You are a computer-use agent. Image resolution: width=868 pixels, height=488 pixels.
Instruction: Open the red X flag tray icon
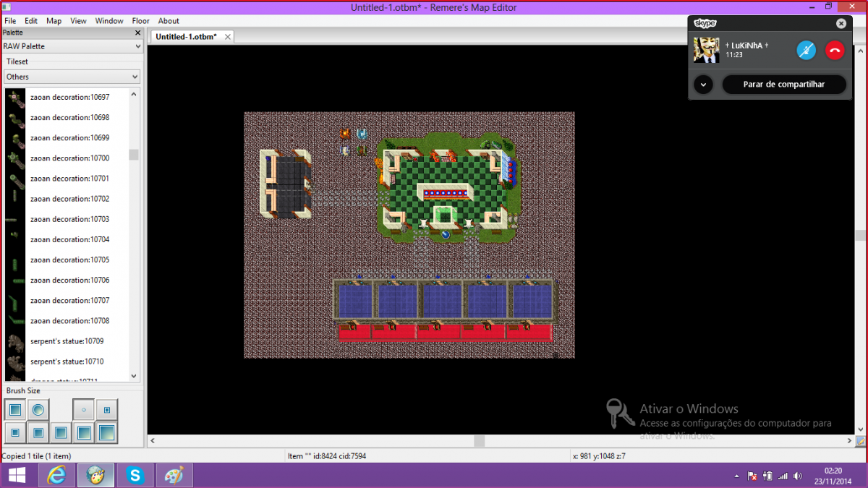752,476
